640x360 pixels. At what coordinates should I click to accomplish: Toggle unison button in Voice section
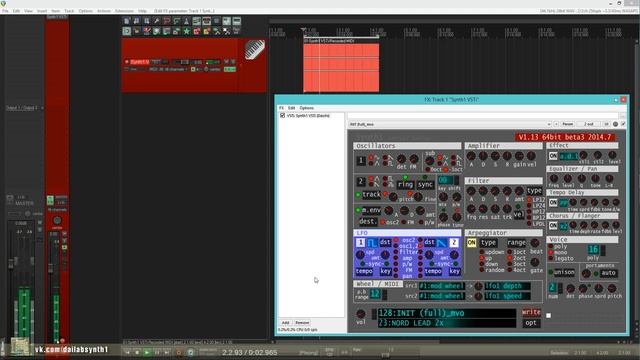(564, 272)
